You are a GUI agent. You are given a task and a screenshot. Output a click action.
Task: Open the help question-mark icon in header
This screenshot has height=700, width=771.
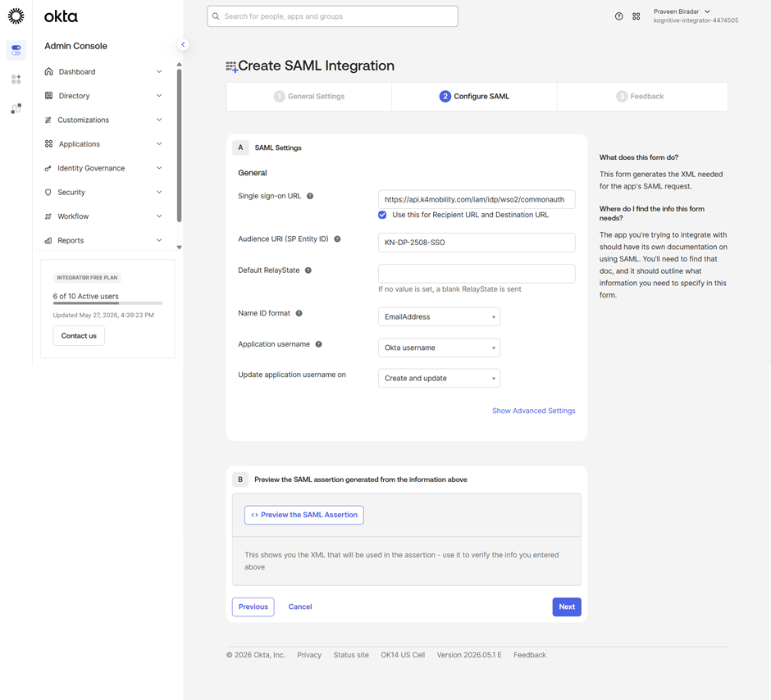click(x=618, y=16)
